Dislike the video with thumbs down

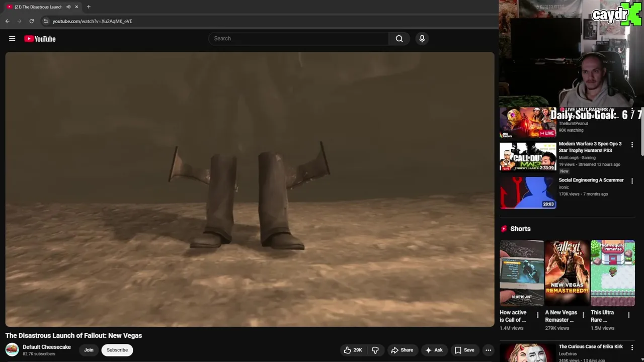click(375, 350)
